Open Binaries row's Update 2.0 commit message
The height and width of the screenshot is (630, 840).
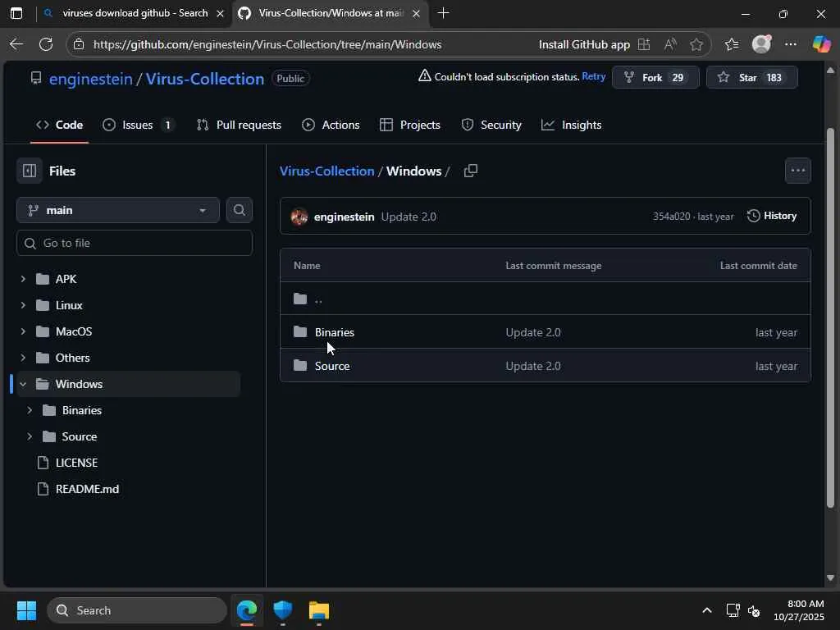pyautogui.click(x=533, y=332)
